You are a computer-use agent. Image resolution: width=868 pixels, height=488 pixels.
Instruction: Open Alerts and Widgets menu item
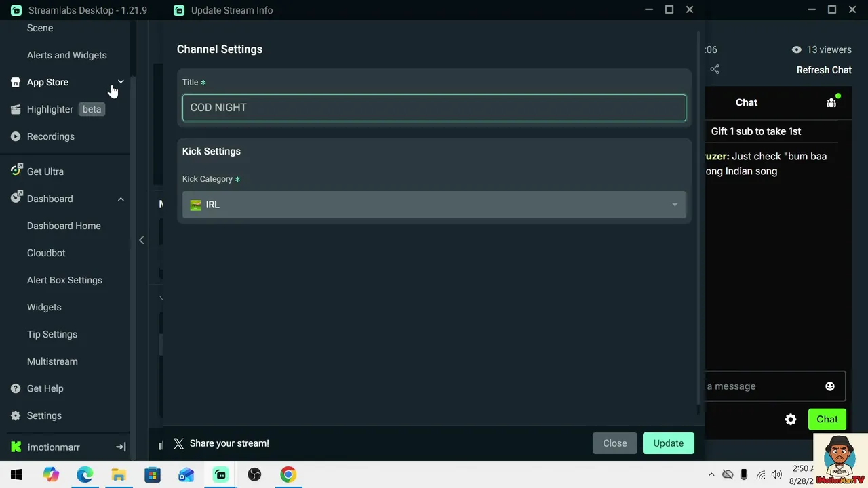(x=66, y=55)
